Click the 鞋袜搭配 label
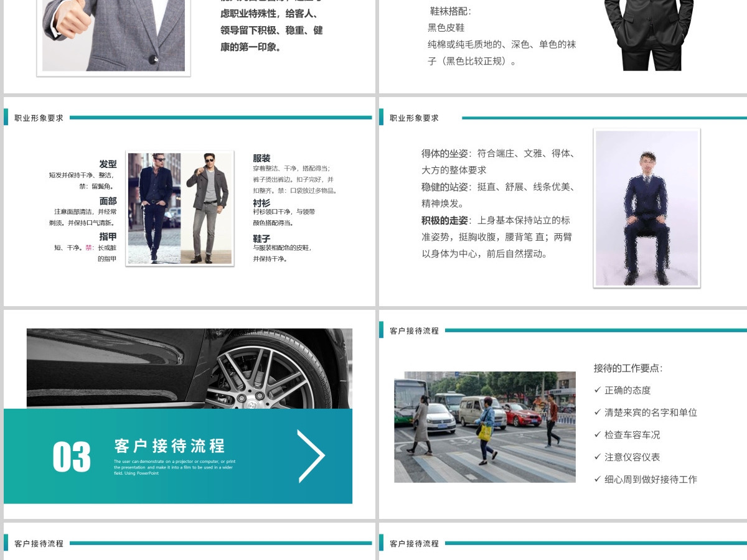Screen dimensions: 747x560 451,11
